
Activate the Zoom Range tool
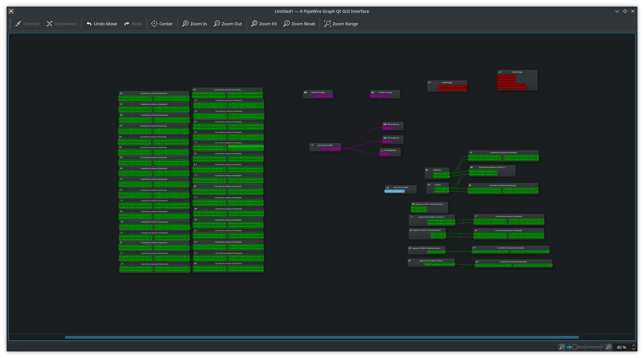point(341,24)
